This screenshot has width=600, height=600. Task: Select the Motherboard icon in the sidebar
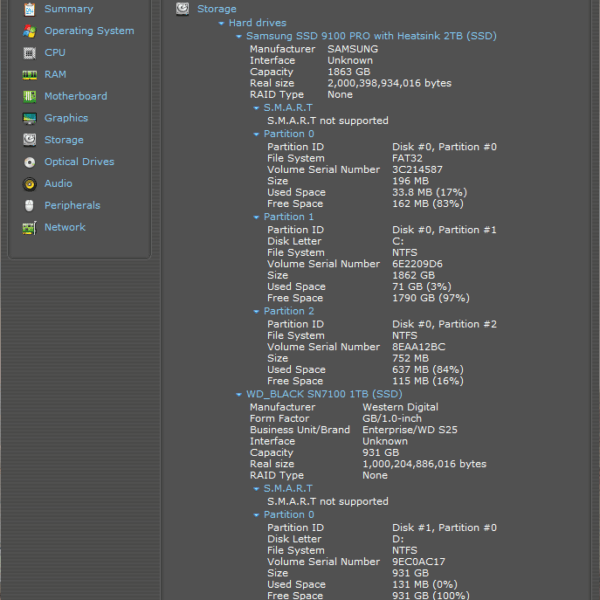(x=29, y=97)
